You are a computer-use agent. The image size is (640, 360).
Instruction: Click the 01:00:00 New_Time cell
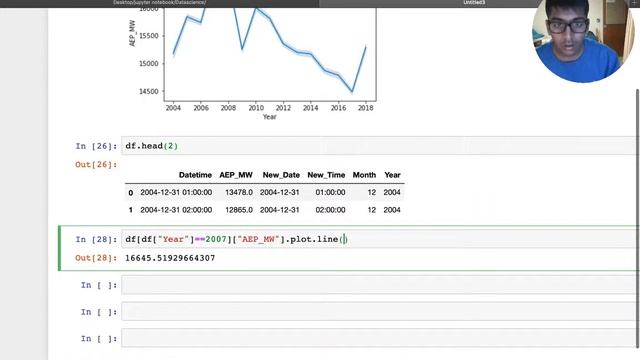330,192
